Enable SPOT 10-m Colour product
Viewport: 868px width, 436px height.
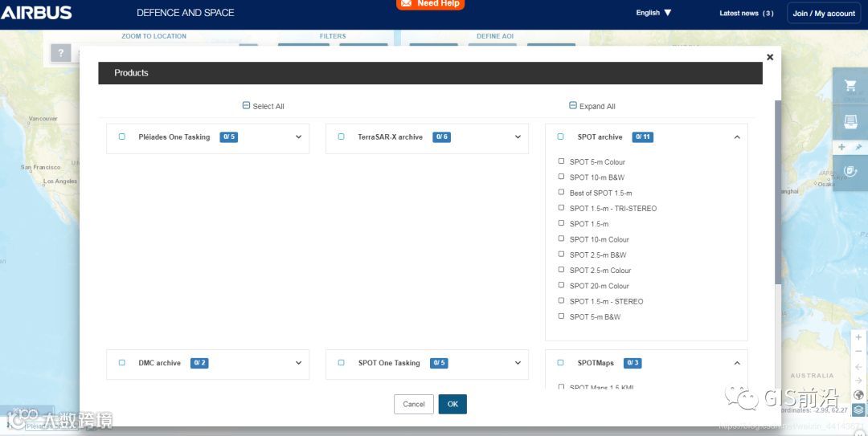[x=561, y=239]
